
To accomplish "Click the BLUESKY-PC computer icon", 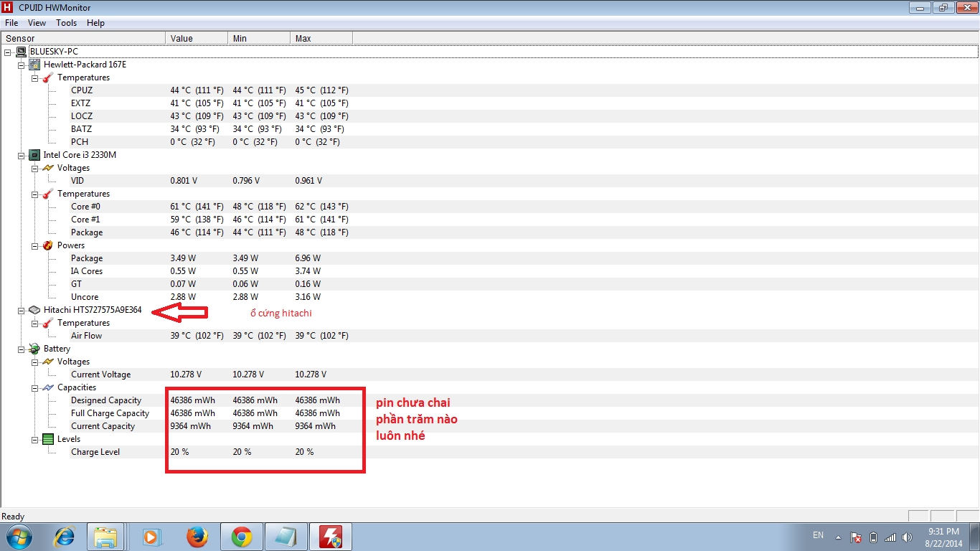I will tap(21, 52).
